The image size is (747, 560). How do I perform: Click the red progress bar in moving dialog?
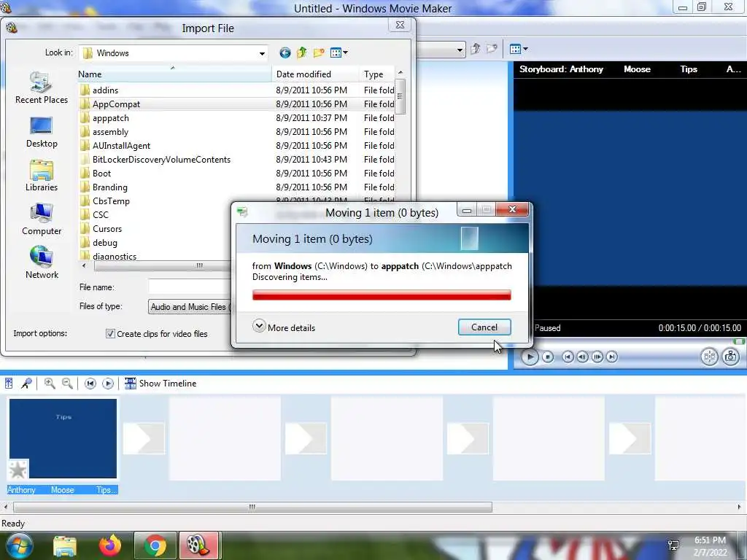click(x=382, y=295)
